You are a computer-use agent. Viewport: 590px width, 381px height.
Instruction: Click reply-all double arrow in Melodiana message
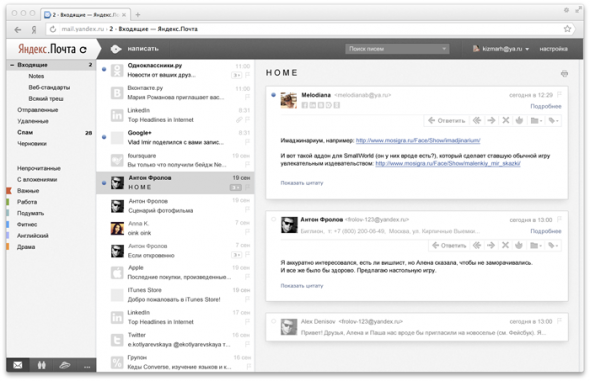(x=477, y=120)
